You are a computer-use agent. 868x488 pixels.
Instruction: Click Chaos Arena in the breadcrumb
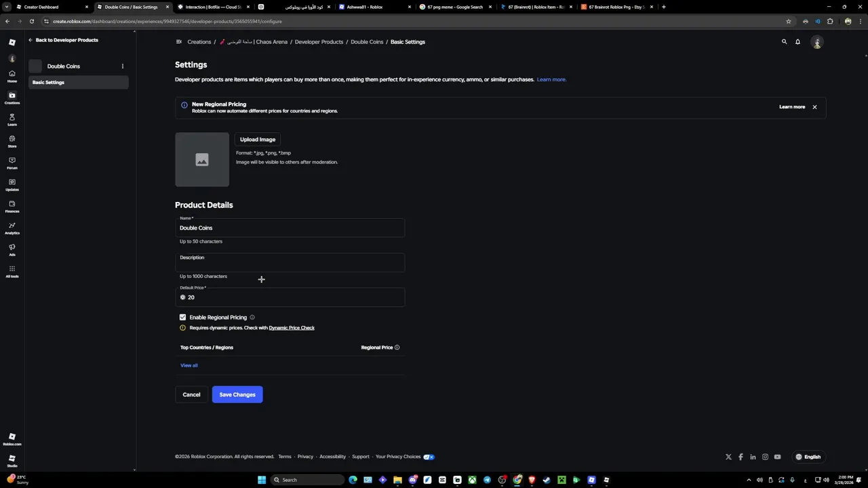coord(254,42)
